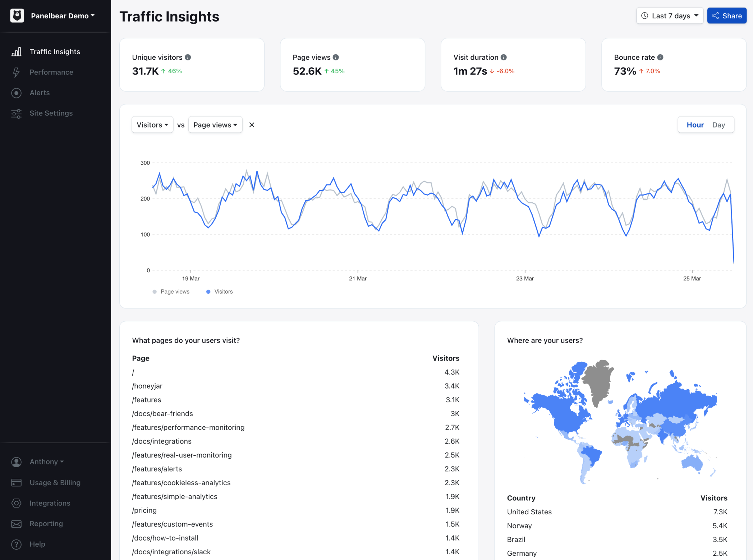Screen dimensions: 753x560
Task: Expand the Page views comparison dropdown
Action: coord(215,125)
